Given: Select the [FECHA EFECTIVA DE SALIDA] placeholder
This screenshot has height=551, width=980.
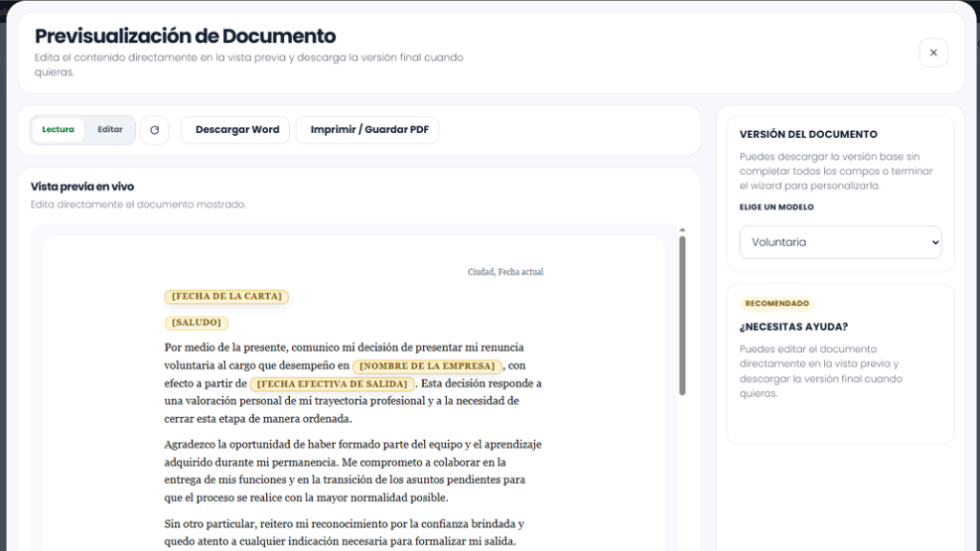Looking at the screenshot, I should click(332, 384).
